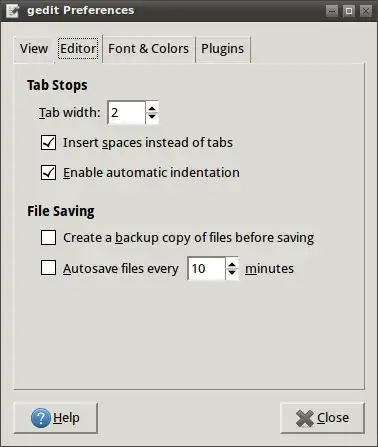
Task: Select the Editor tab
Action: tap(78, 48)
